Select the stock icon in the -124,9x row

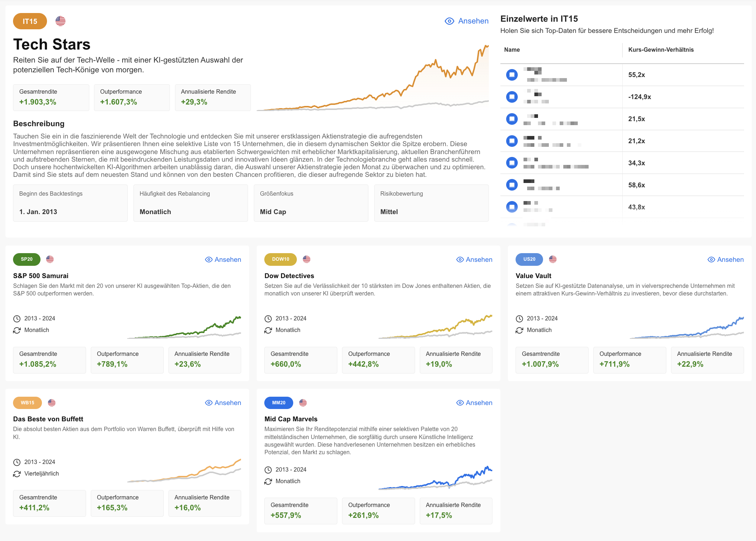point(512,97)
